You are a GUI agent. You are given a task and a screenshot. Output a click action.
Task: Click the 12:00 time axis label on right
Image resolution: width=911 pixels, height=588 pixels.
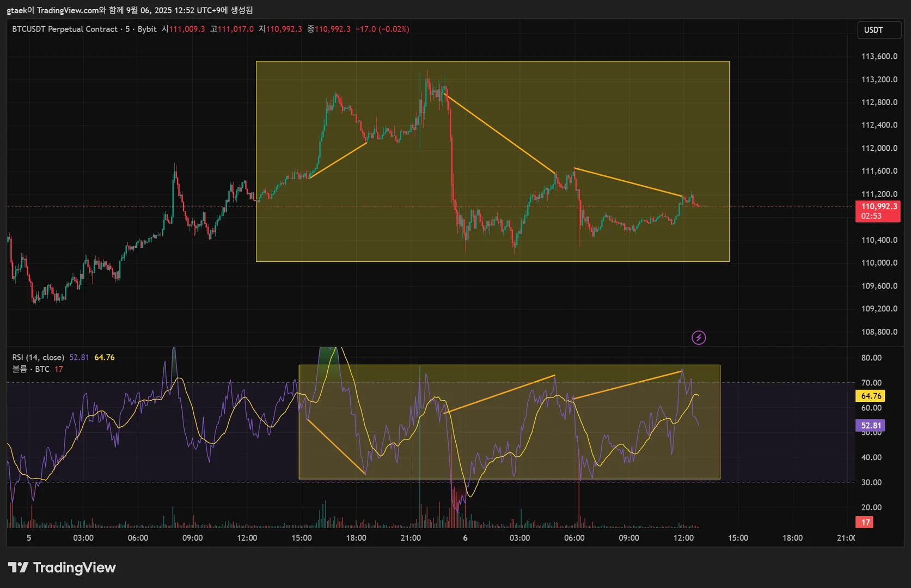(683, 538)
